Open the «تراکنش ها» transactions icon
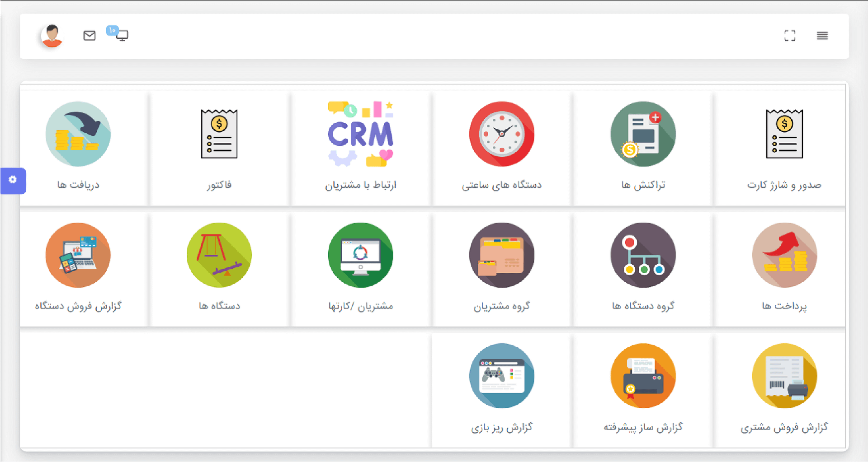868x462 pixels. [x=643, y=134]
